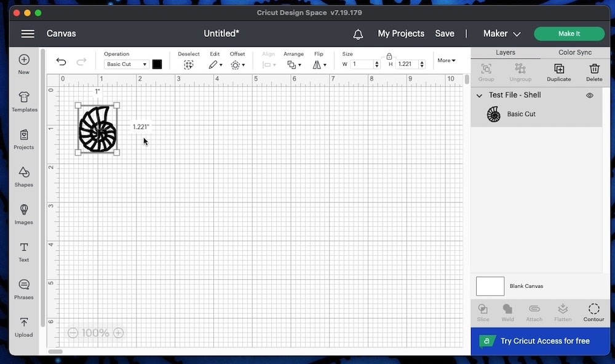615x364 pixels.
Task: Zoom out with the minus button
Action: point(73,333)
